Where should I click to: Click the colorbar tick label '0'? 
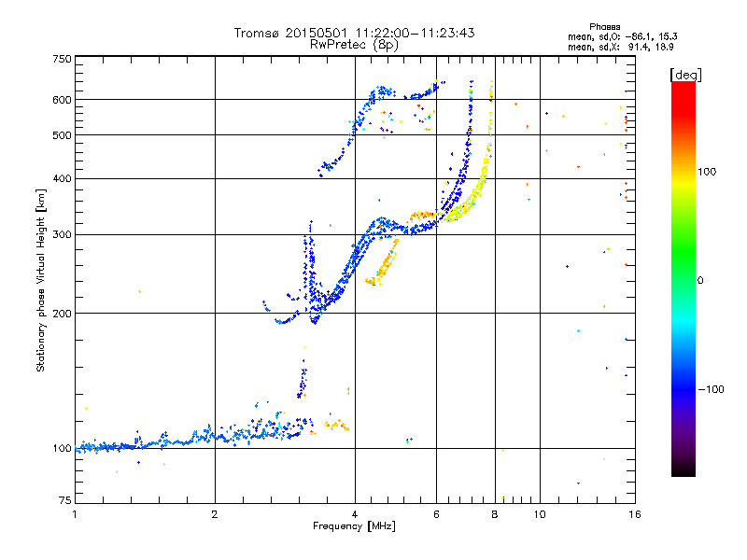pyautogui.click(x=699, y=281)
